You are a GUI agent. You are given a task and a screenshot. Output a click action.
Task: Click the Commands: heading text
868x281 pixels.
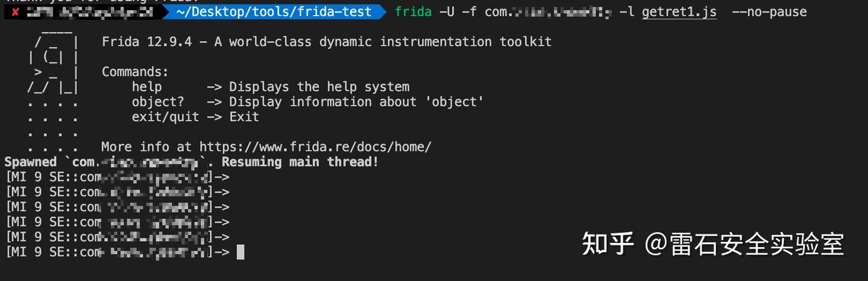135,72
